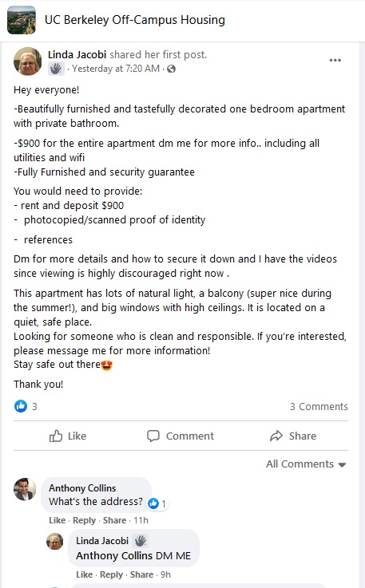Viewport: 365px width, 588px height.
Task: Click the blue thumbs-up reaction icon showing 3
Action: (x=21, y=406)
